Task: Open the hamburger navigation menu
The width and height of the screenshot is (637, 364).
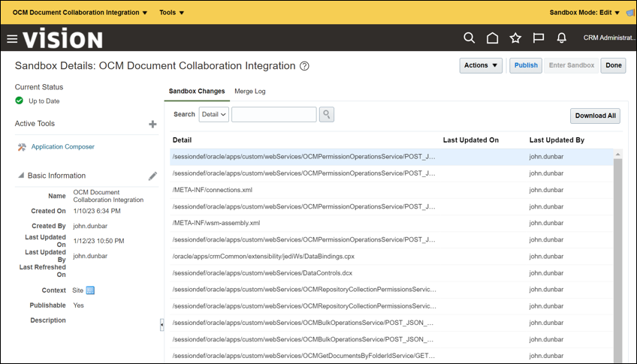Action: point(12,38)
